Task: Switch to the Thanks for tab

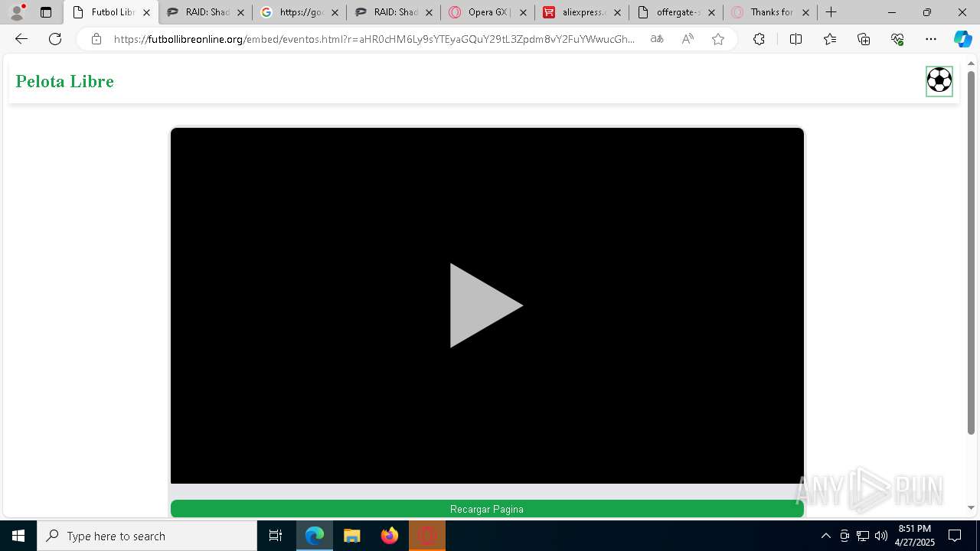Action: (771, 12)
